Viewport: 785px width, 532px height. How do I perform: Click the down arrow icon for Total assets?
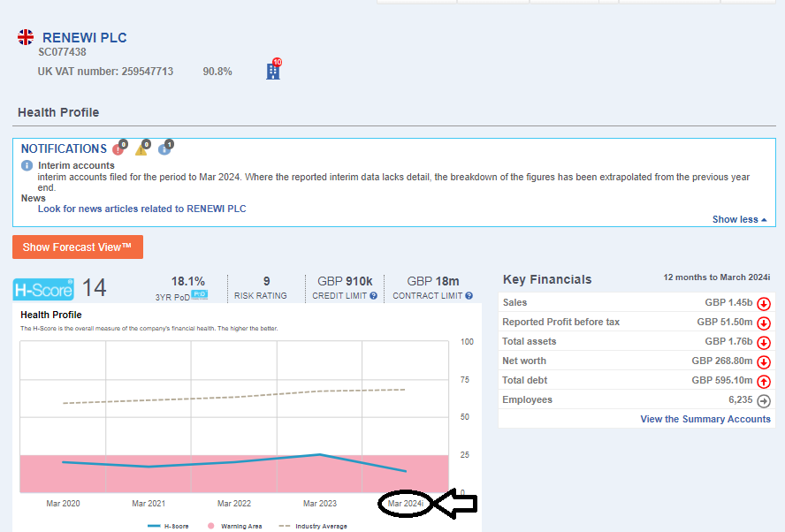[764, 342]
